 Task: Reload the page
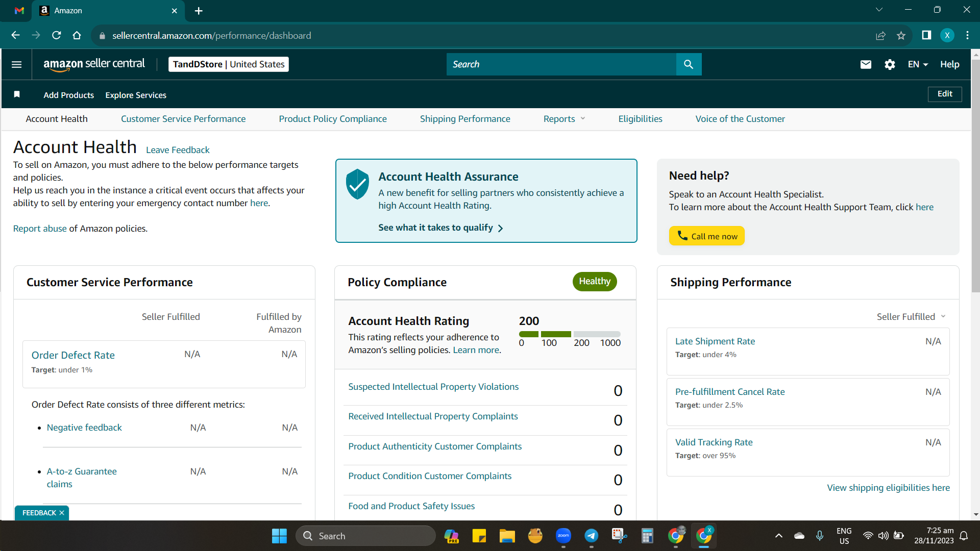tap(57, 35)
